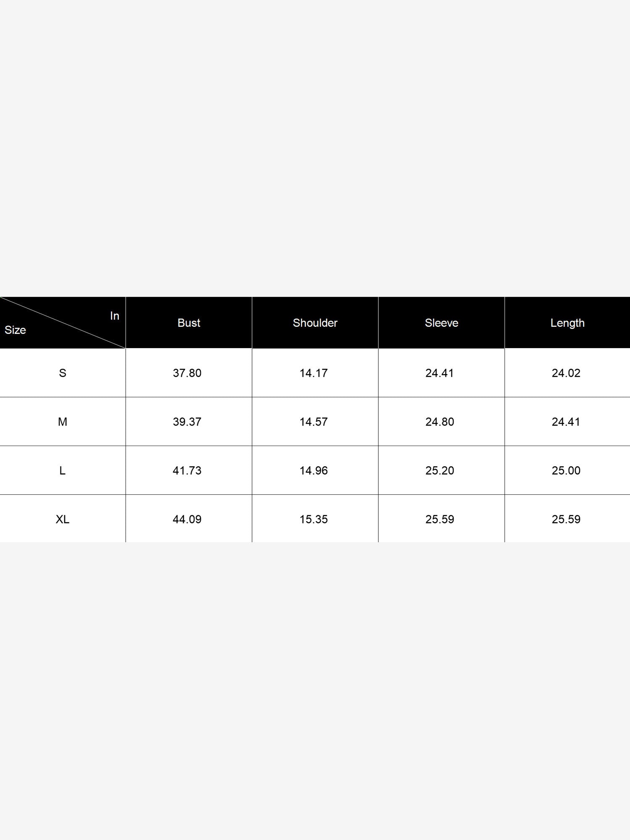Click bust value 37.80 for size S
Viewport: 630px width, 840px height.
187,373
